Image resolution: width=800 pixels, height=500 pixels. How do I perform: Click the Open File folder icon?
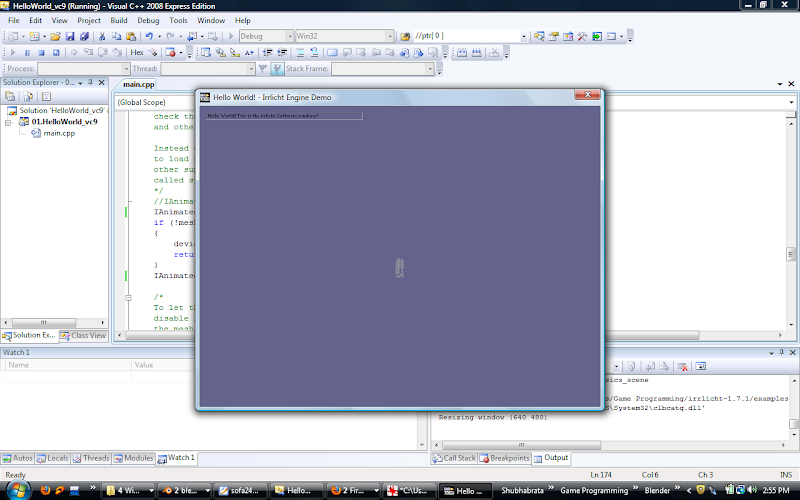coord(56,36)
